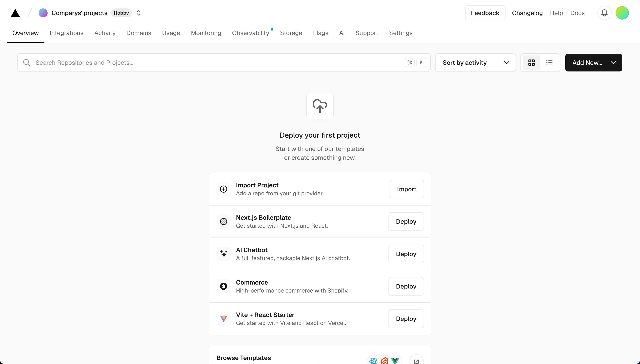Click the Comparys' projects team name
This screenshot has width=640, height=364.
(79, 13)
